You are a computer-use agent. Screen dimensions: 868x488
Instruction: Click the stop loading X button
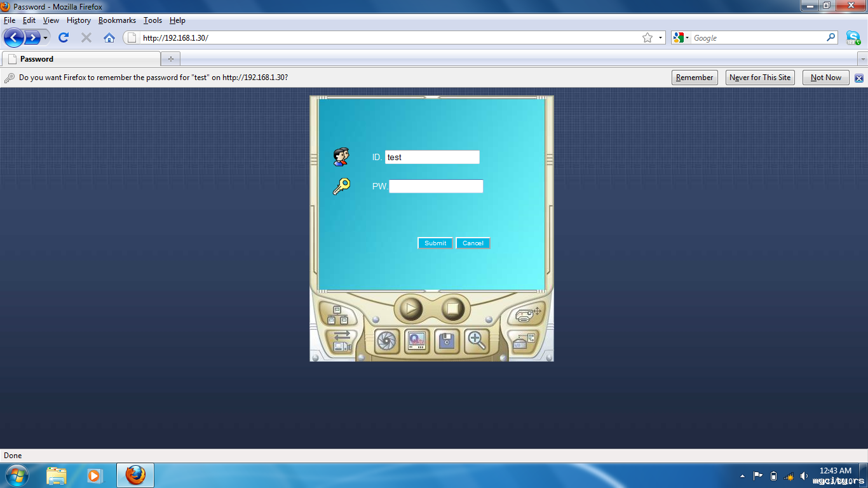[86, 37]
